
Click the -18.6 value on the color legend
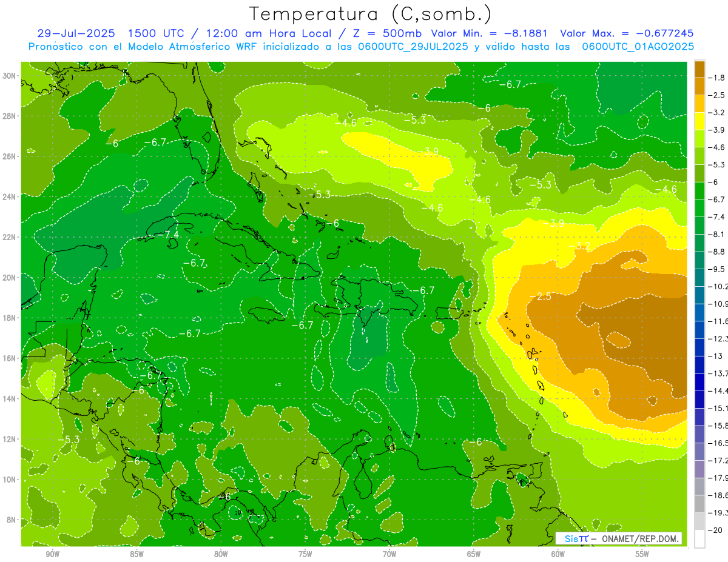coord(718,495)
